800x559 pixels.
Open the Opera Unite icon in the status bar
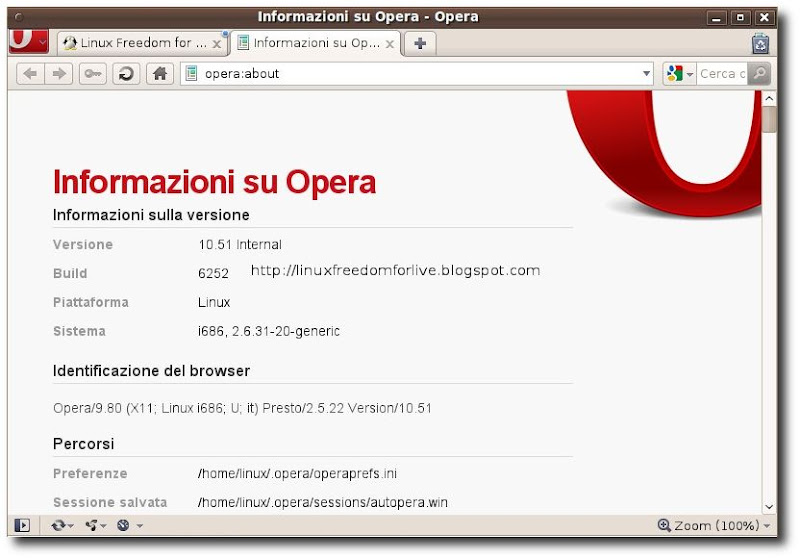(x=91, y=525)
